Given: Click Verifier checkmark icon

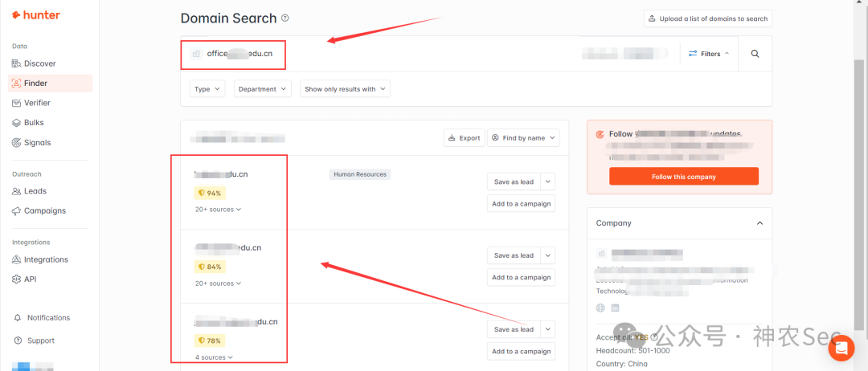Looking at the screenshot, I should click(17, 103).
